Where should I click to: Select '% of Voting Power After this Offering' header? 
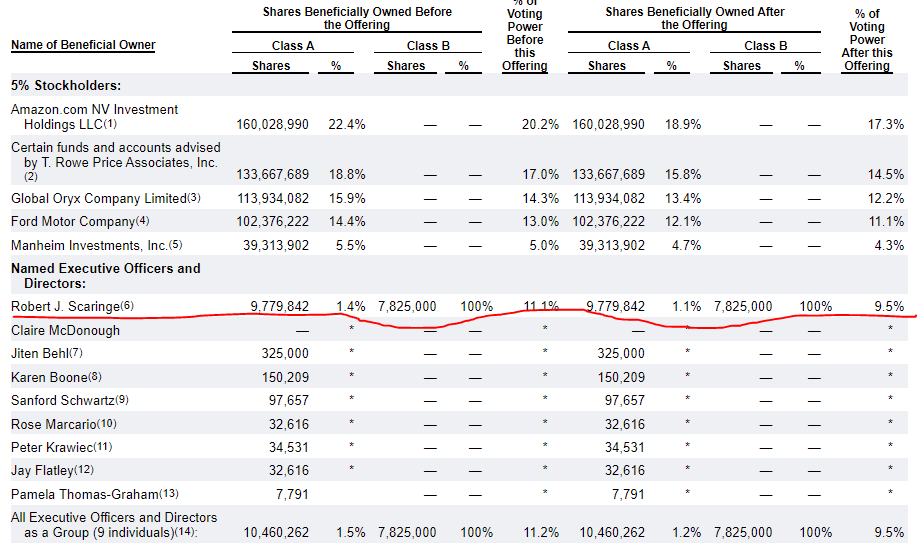867,40
